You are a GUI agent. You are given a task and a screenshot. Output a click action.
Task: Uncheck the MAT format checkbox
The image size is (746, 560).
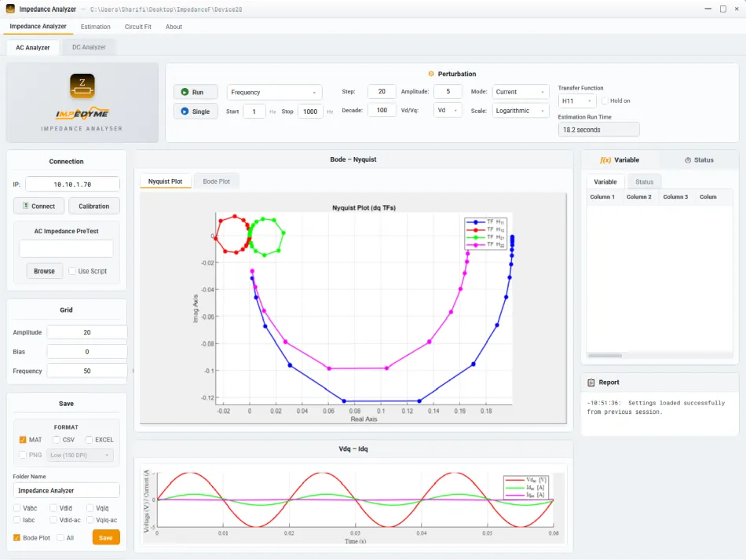(x=22, y=440)
